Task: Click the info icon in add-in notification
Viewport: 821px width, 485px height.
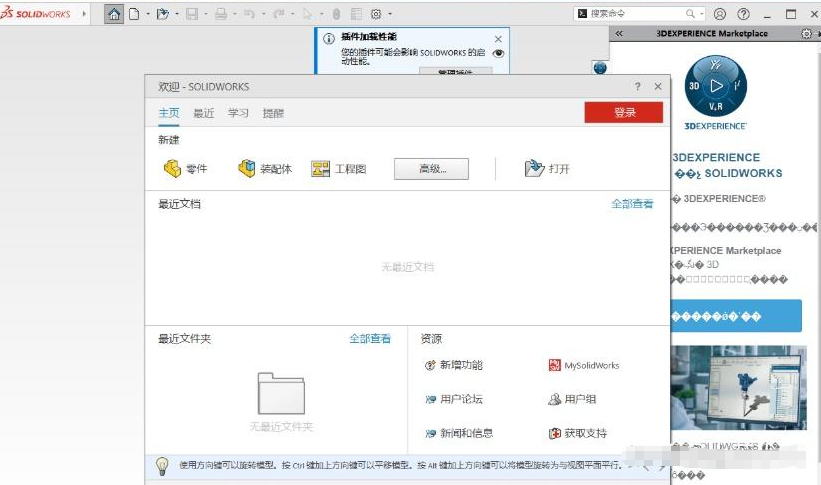Action: click(329, 39)
